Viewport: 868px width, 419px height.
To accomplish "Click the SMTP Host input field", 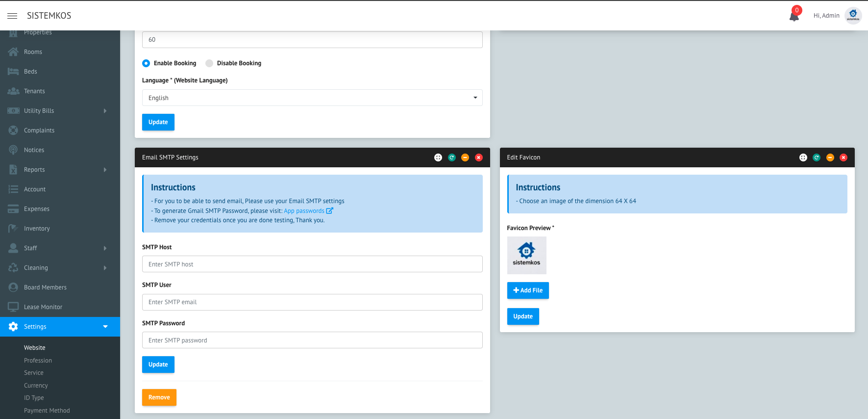I will 312,264.
